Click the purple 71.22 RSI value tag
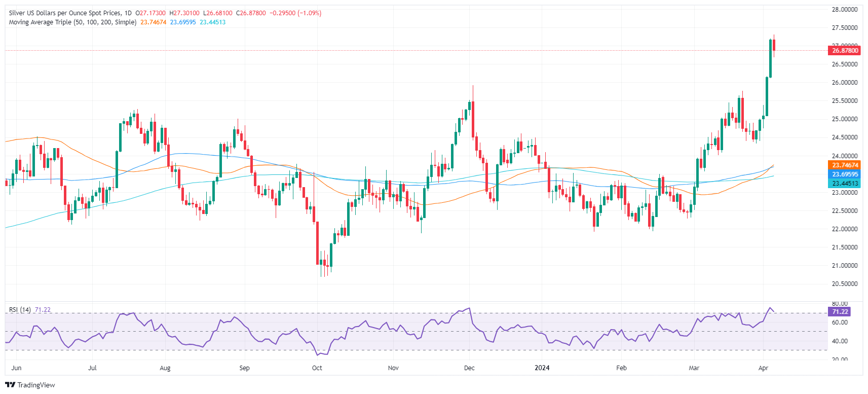Screen dimensions: 868x394 (x=840, y=311)
